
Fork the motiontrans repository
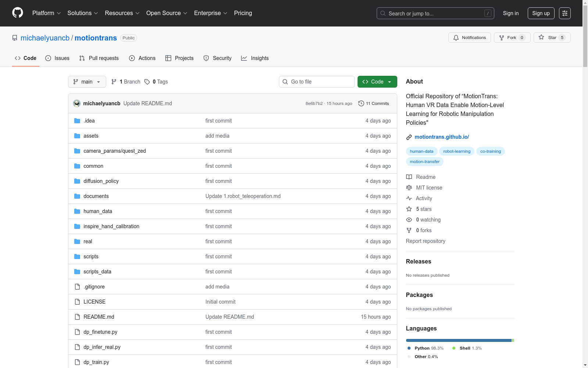click(512, 38)
